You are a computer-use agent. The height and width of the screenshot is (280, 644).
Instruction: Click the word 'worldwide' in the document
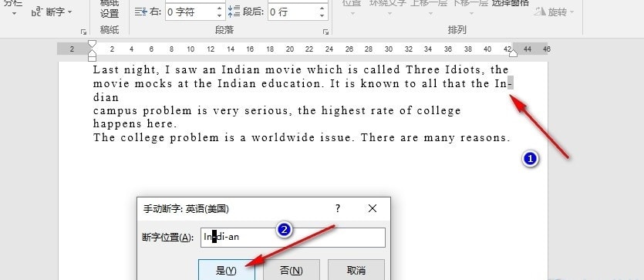(x=284, y=137)
